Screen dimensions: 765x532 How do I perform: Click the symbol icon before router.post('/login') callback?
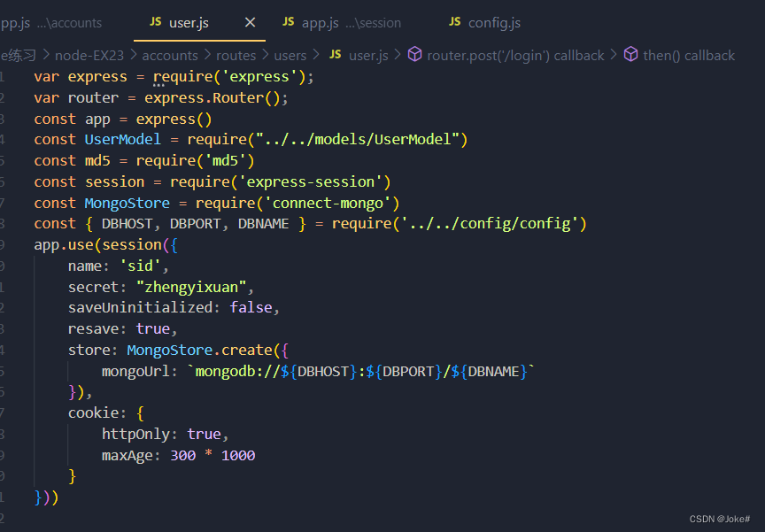pyautogui.click(x=415, y=55)
